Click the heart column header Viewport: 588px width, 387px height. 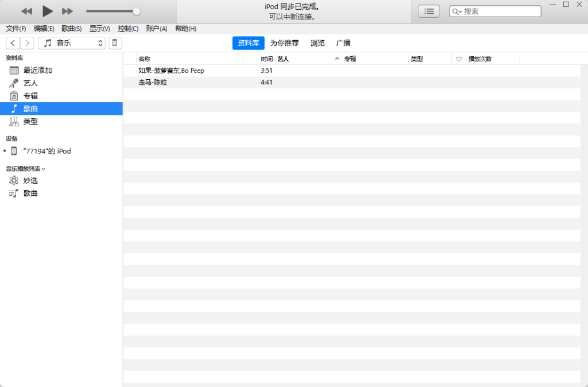(x=458, y=59)
